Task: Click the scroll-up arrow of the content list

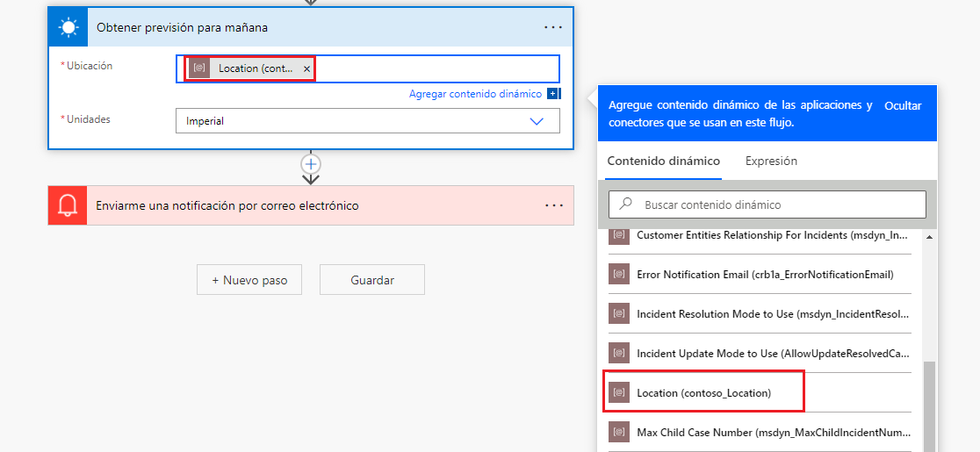Action: click(929, 237)
